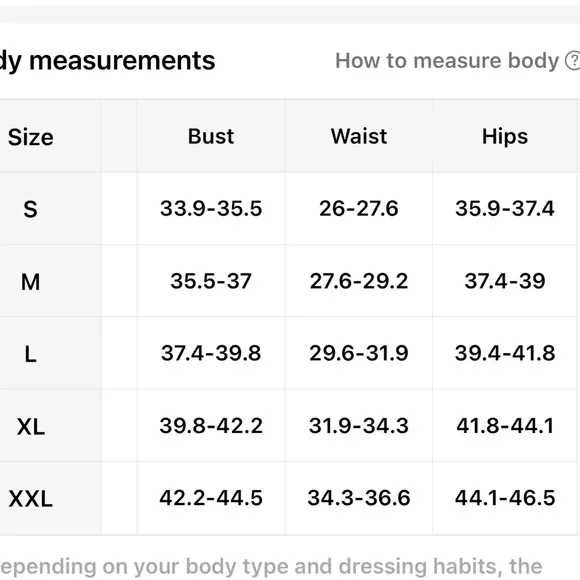Click the Waist column header
580x580 pixels.
coord(359,136)
